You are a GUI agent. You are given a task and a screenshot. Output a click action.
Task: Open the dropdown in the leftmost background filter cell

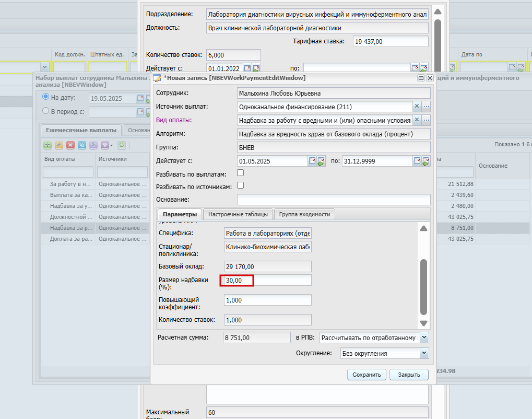[44, 67]
